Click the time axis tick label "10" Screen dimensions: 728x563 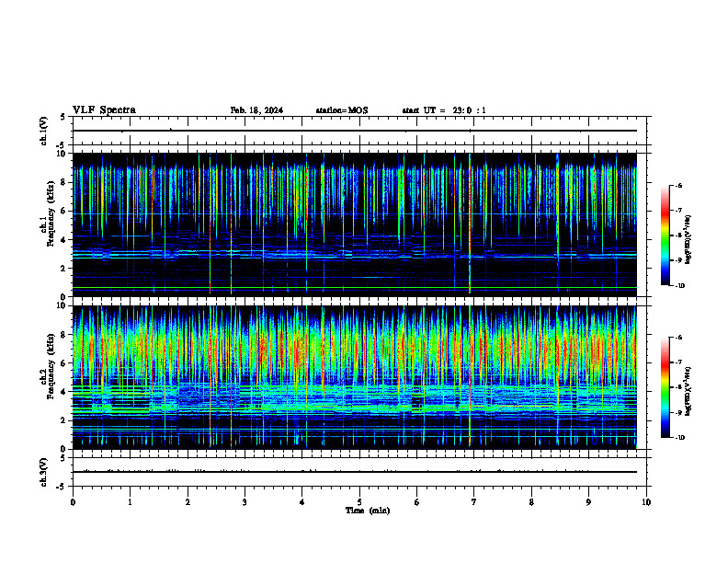pos(646,502)
